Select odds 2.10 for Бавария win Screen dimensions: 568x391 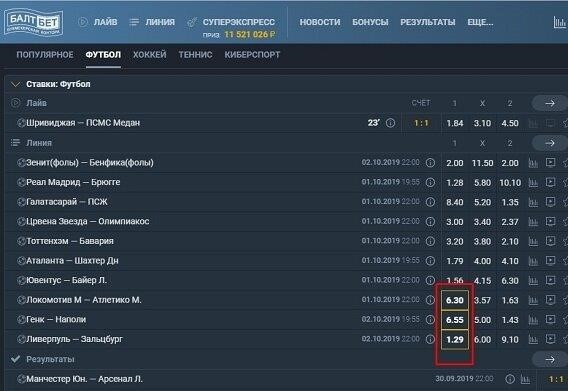pyautogui.click(x=510, y=241)
